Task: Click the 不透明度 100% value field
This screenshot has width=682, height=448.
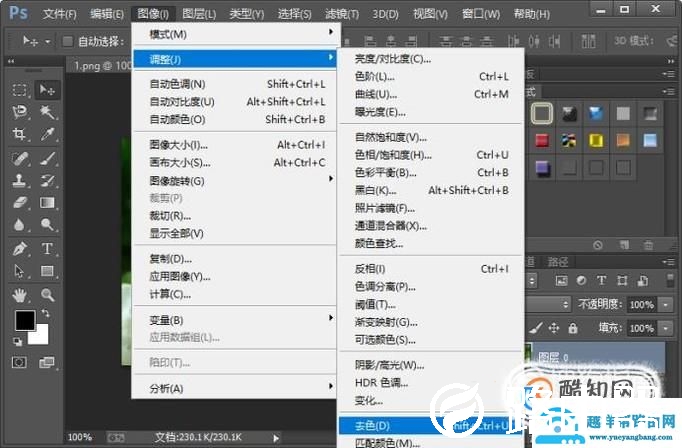Action: pyautogui.click(x=642, y=304)
